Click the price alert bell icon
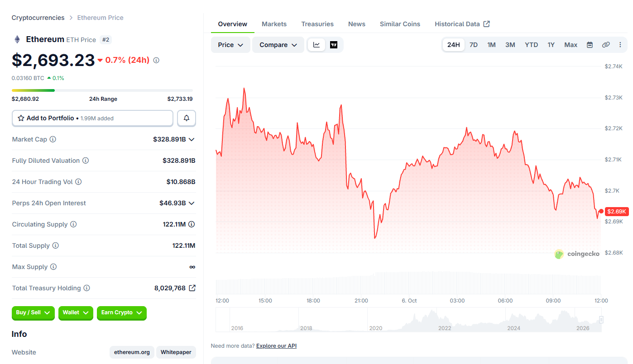The height and width of the screenshot is (364, 633). tap(187, 118)
